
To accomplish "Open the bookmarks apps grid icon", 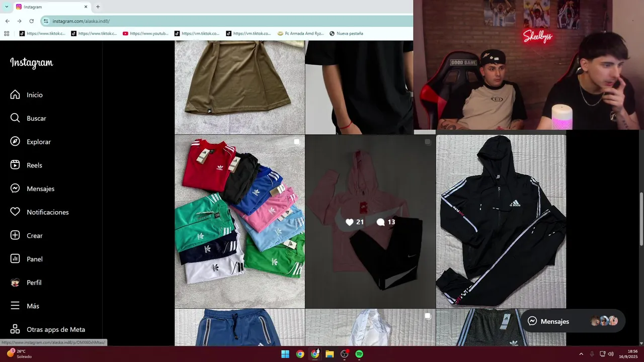I will click(x=7, y=34).
